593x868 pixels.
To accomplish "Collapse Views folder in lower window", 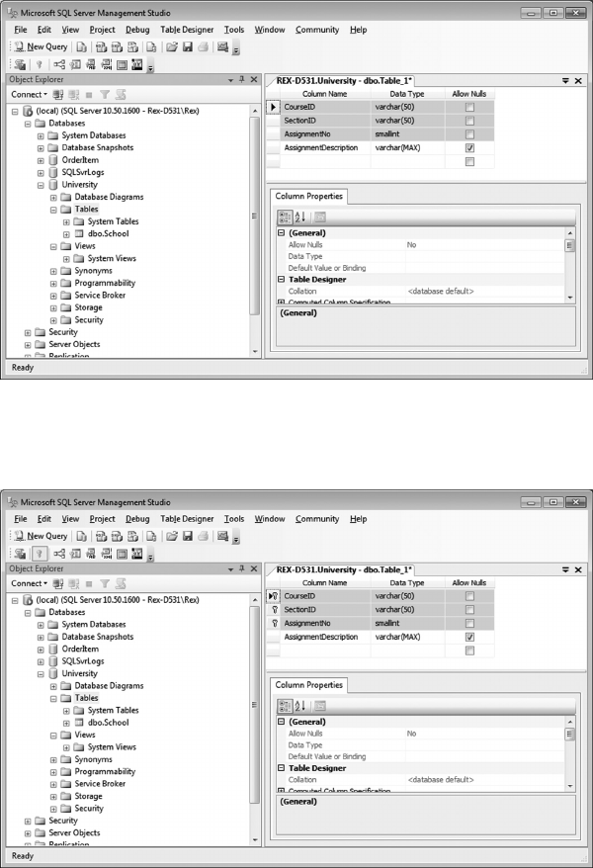I will pos(53,736).
